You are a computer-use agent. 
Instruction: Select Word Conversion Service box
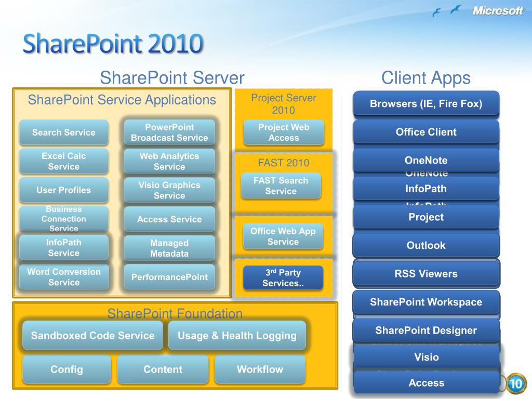[x=64, y=277]
